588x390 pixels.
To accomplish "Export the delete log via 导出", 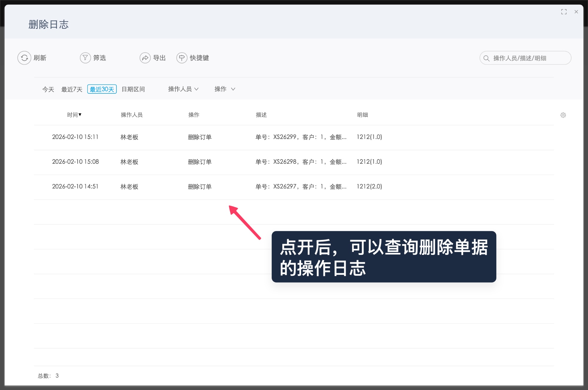I will click(x=153, y=58).
